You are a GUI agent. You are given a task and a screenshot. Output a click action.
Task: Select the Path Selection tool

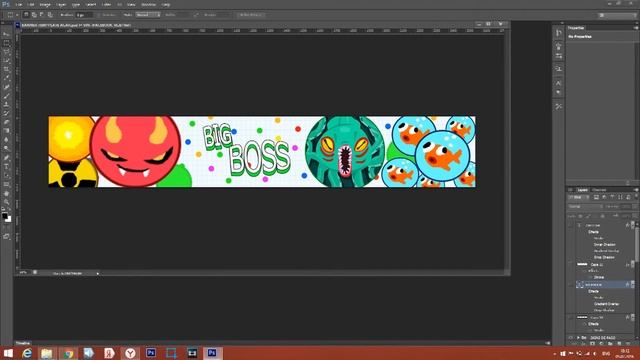[x=7, y=176]
